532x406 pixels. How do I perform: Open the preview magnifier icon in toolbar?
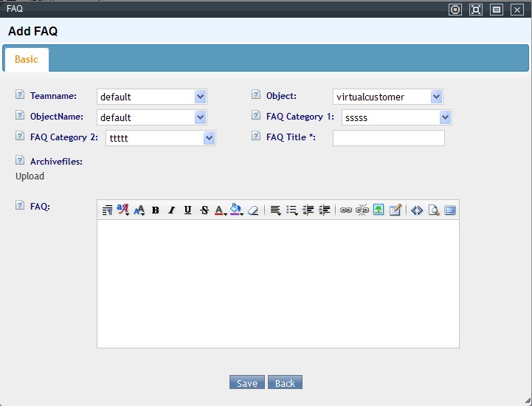coord(434,210)
